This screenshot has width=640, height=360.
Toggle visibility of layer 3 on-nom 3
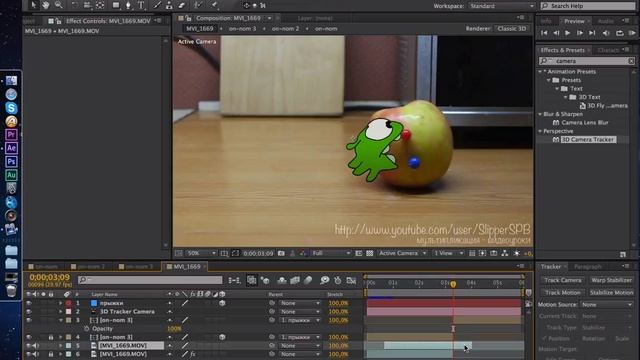click(x=29, y=320)
